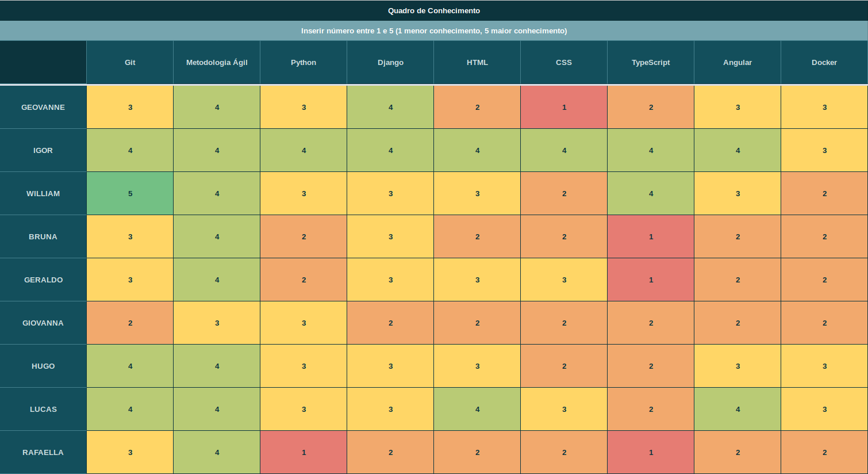Select the Metodologia Ágil column header
Screen dimensions: 868x474
click(x=217, y=62)
